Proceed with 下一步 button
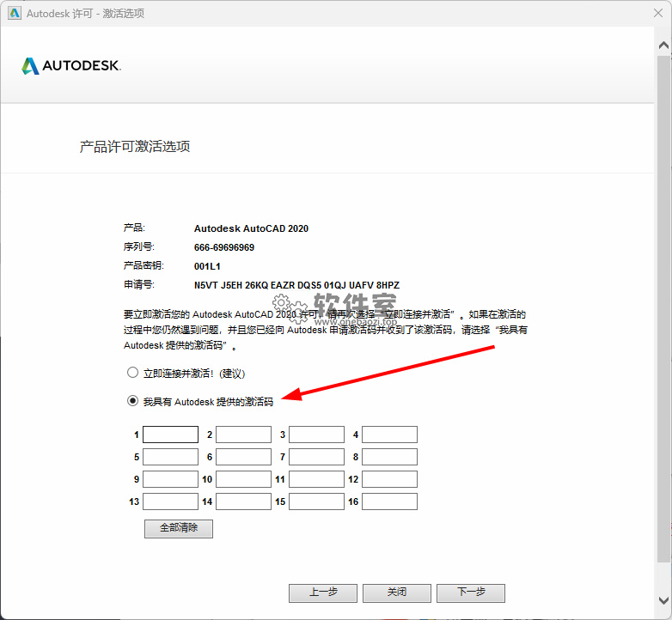Screen dimensions: 672x620 coord(471,593)
